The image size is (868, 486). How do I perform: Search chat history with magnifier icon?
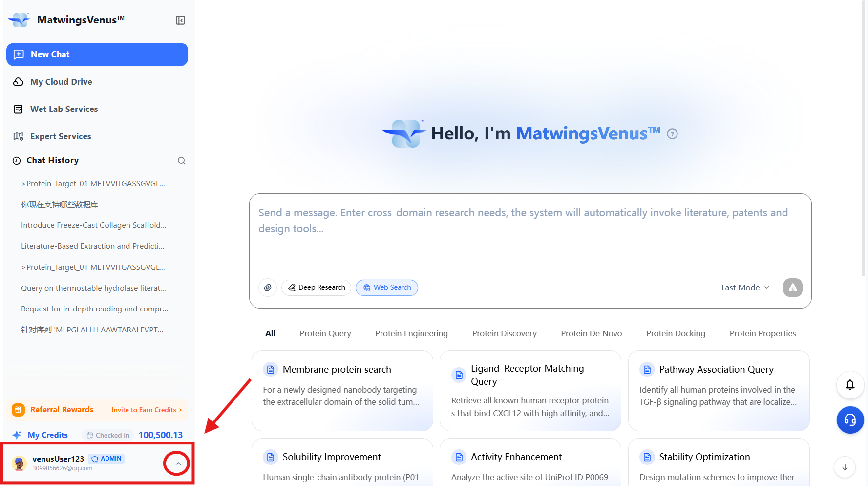point(181,161)
